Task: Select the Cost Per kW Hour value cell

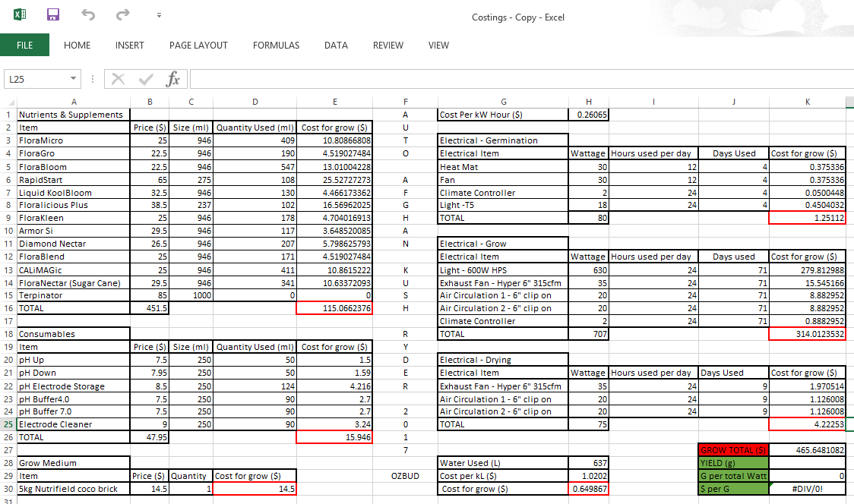Action: click(x=589, y=115)
